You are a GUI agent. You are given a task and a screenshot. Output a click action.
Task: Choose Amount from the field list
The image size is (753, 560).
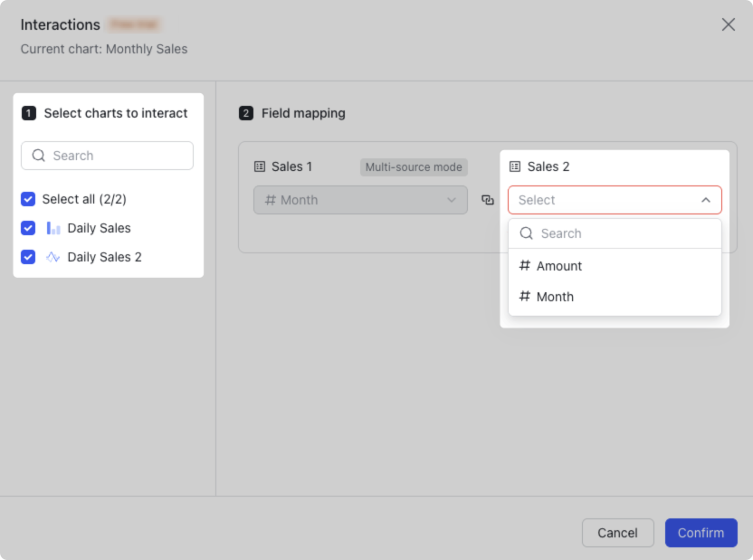pos(615,266)
